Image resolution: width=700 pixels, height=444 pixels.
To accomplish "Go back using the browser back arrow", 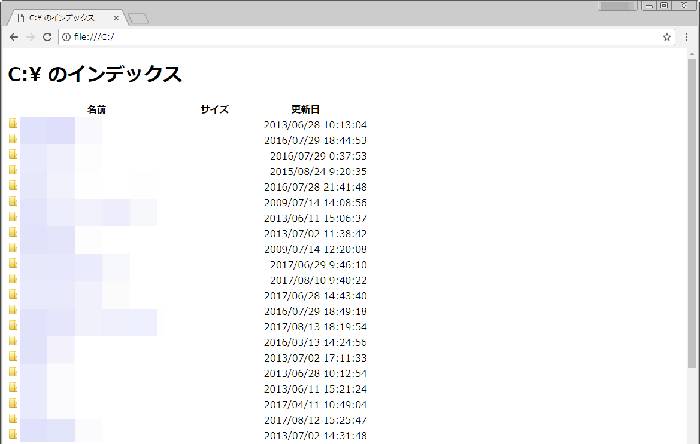I will 14,37.
